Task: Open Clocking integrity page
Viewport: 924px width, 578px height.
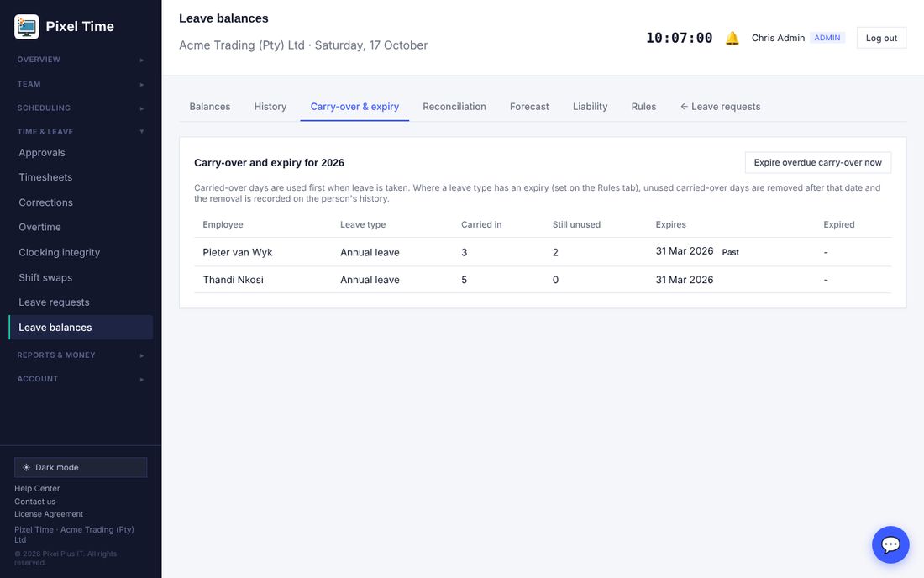Action: point(81,252)
